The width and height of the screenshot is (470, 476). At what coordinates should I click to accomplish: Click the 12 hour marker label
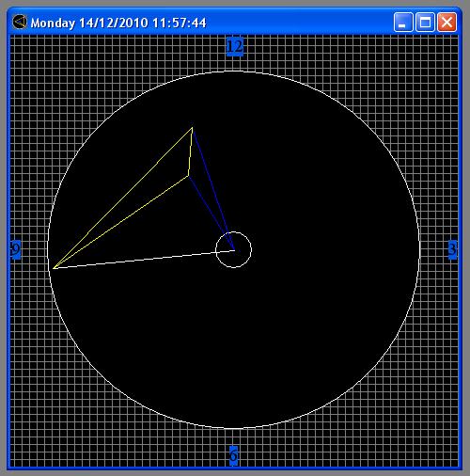tap(235, 46)
